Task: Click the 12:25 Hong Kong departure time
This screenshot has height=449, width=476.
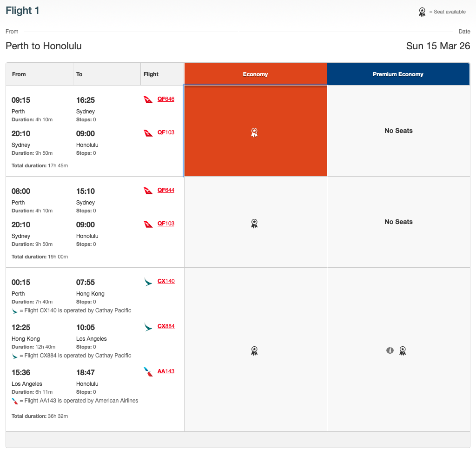Action: tap(21, 327)
